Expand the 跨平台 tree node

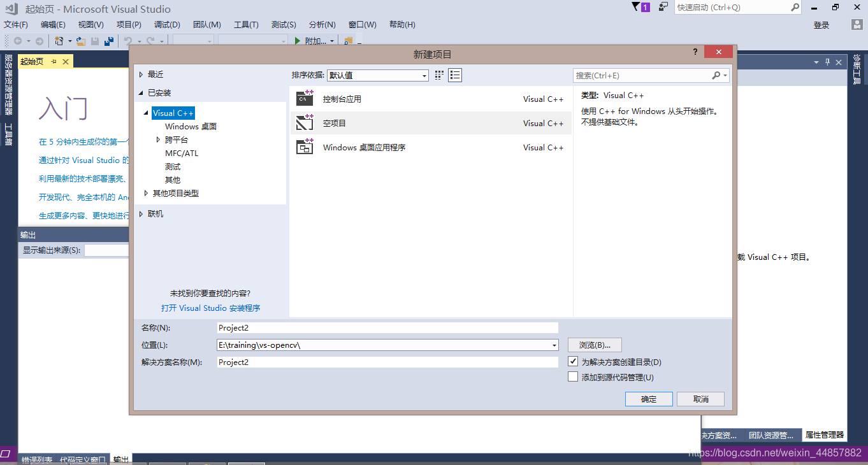[159, 139]
